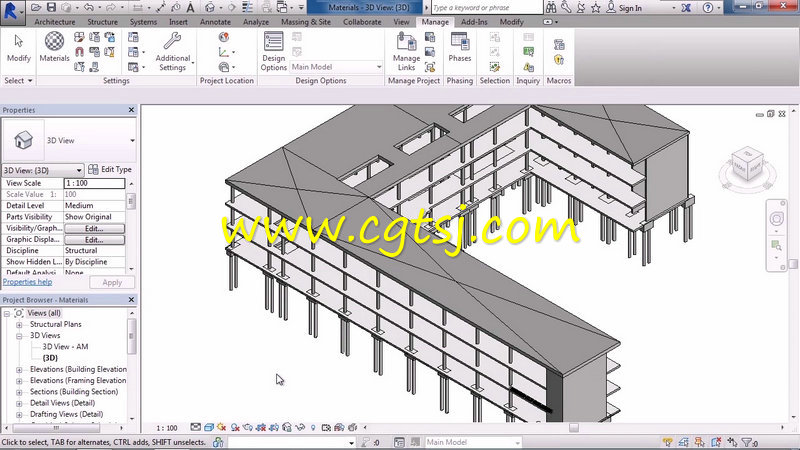Screen dimensions: 800x450
Task: Switch to the Structure ribbon tab
Action: [x=103, y=22]
